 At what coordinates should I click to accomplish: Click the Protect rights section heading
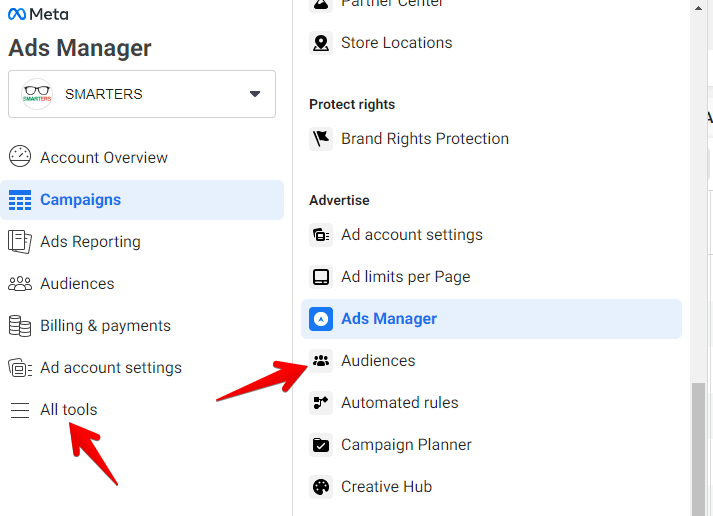click(x=352, y=105)
